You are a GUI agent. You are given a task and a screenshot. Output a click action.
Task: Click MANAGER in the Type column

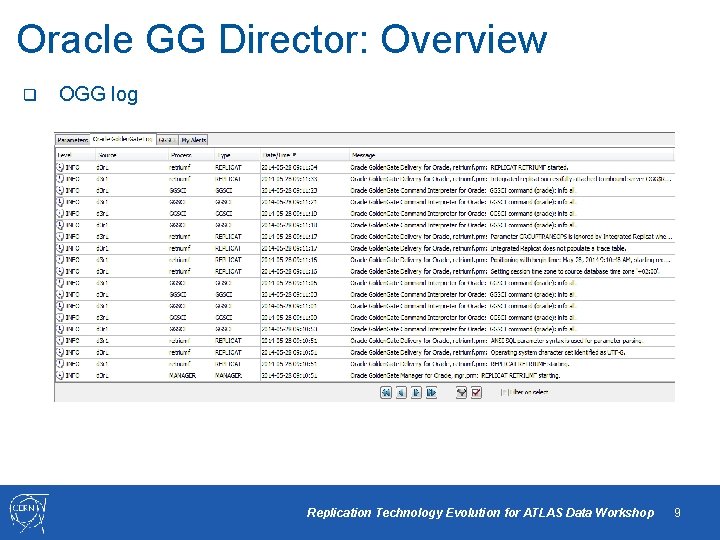point(229,375)
